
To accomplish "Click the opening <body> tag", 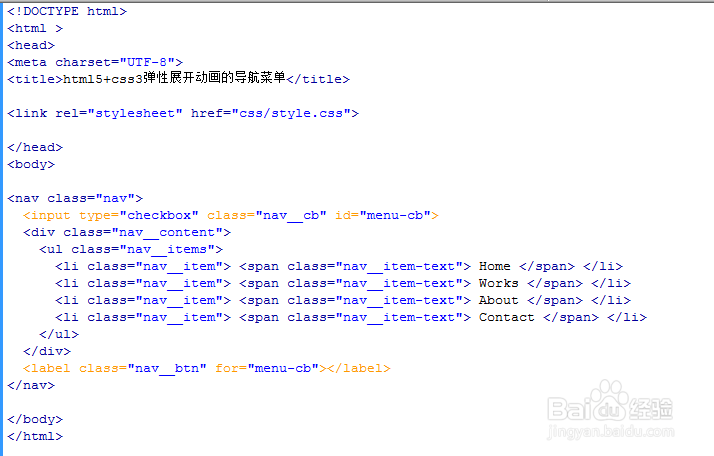I will [31, 164].
